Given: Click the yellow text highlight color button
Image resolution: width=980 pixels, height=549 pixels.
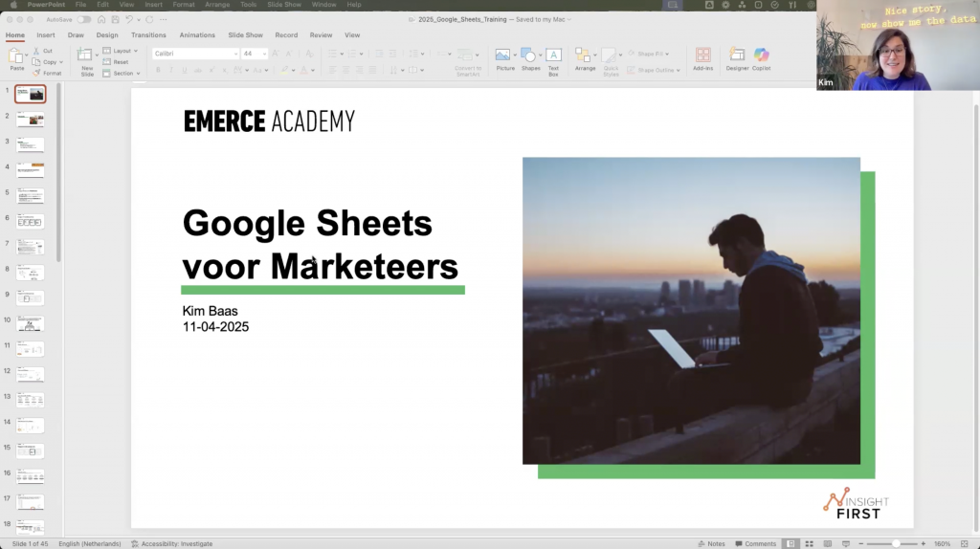Looking at the screenshot, I should click(x=284, y=70).
